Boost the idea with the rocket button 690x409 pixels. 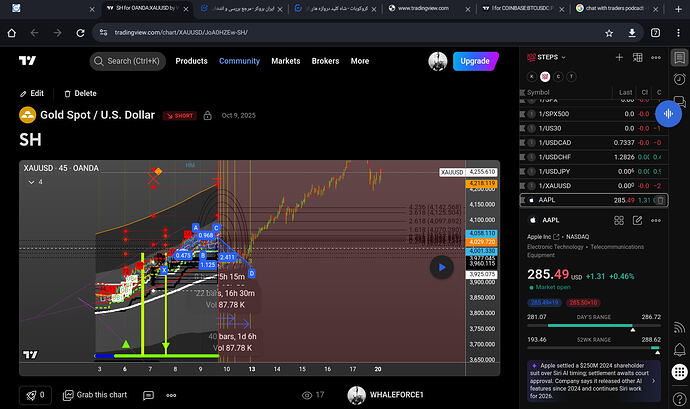[x=35, y=395]
